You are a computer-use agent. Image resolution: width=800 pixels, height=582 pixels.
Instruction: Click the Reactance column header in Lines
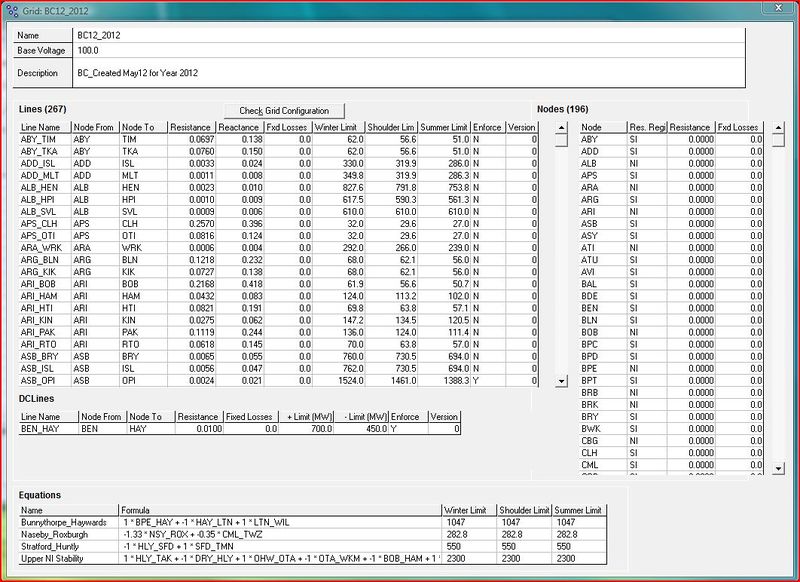(239, 128)
